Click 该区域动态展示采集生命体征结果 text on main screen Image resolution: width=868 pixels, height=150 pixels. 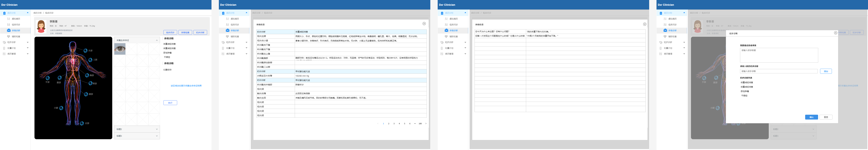pyautogui.click(x=186, y=86)
